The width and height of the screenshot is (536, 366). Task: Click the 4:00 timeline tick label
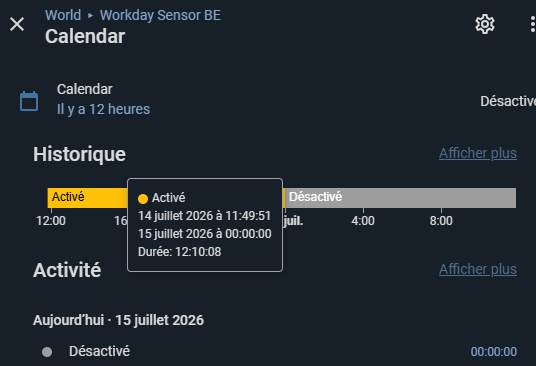(x=363, y=221)
